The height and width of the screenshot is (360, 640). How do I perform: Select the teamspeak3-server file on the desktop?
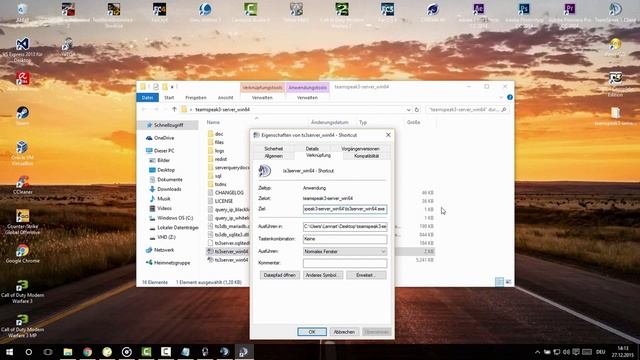pyautogui.click(x=616, y=116)
